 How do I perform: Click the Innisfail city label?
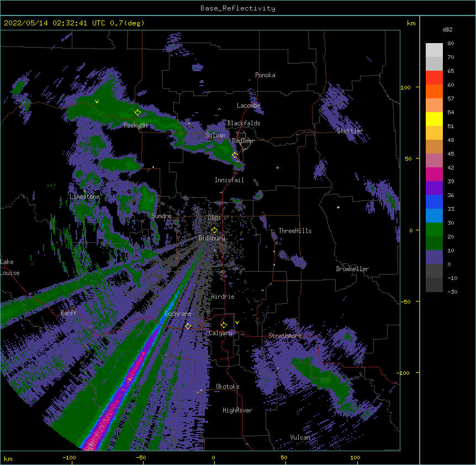(229, 180)
